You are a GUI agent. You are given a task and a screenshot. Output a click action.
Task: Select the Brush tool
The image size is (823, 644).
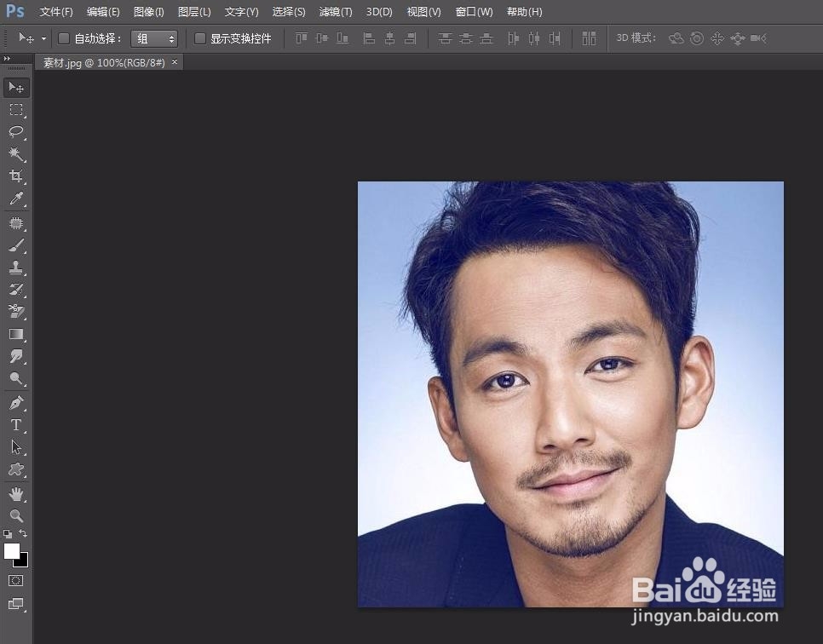point(16,245)
